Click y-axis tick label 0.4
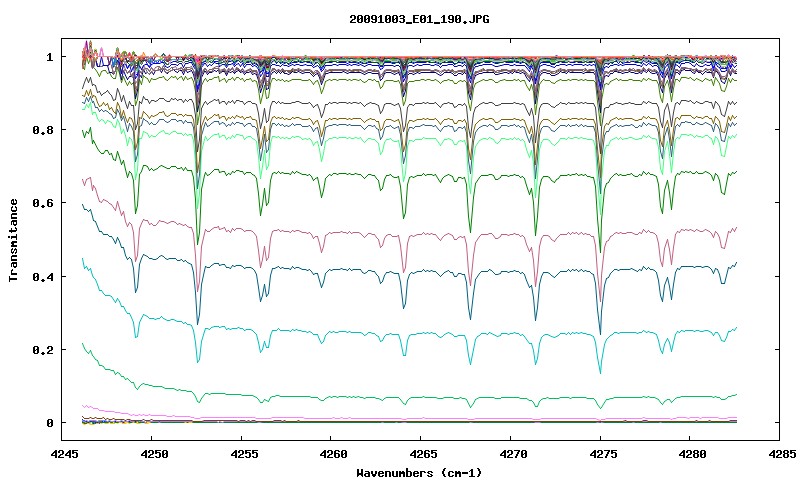The width and height of the screenshot is (800, 480). [x=43, y=276]
